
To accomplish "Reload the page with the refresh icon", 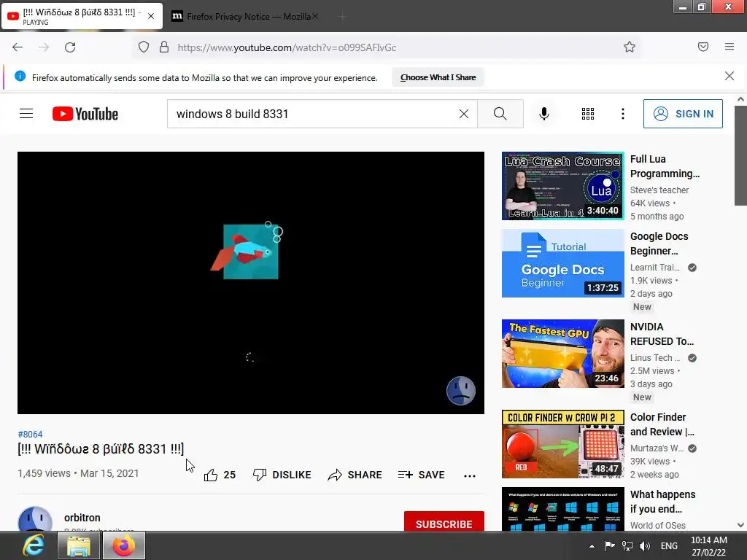I will click(70, 47).
